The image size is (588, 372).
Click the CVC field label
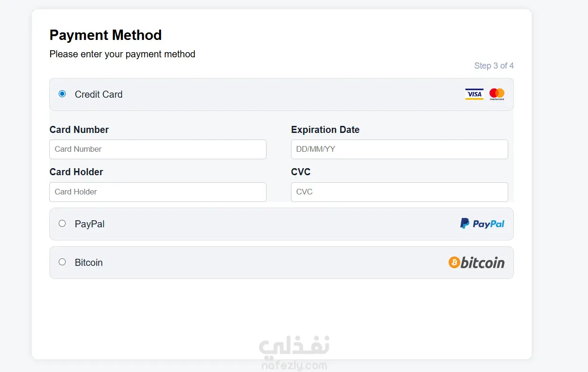click(x=301, y=172)
